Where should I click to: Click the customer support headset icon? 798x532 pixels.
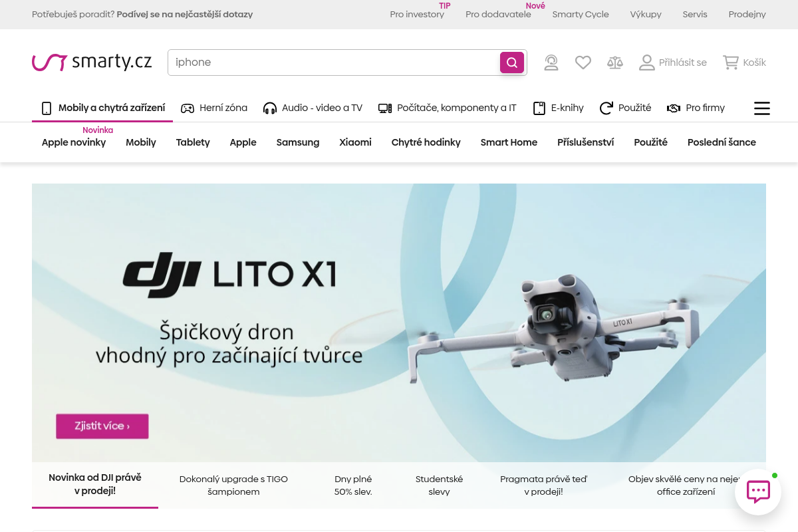pyautogui.click(x=551, y=63)
